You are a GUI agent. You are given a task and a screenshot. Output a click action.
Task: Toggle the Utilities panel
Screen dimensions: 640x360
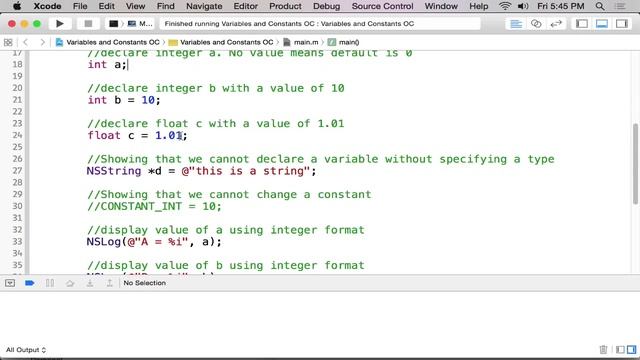[622, 24]
